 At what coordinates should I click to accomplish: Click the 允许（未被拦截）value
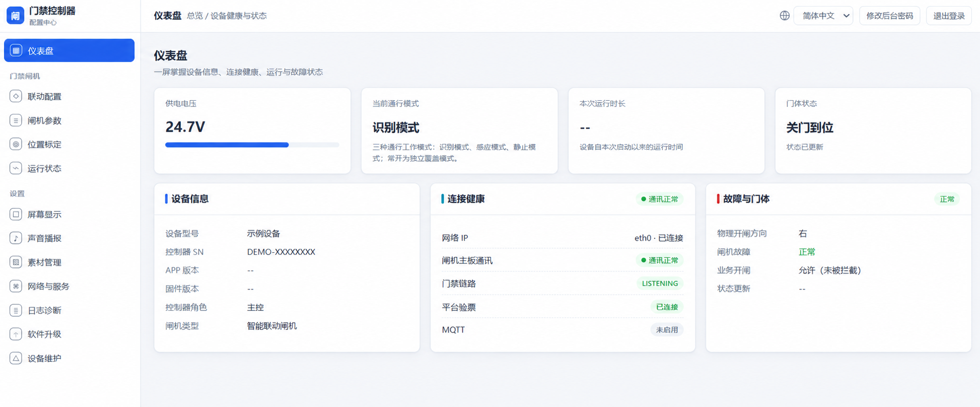tap(830, 270)
